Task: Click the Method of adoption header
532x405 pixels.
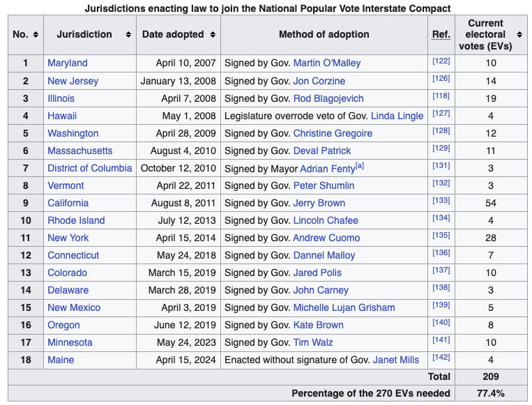Action: click(324, 35)
